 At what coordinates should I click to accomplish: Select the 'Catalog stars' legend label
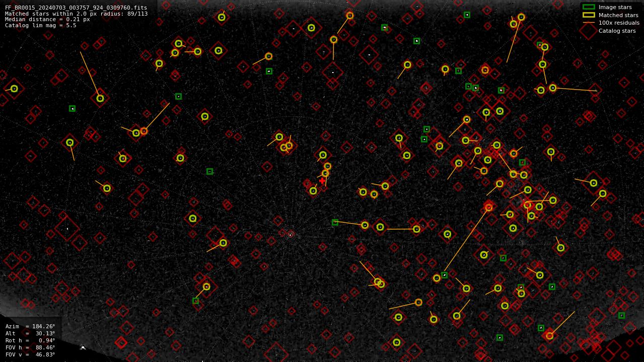[x=617, y=31]
